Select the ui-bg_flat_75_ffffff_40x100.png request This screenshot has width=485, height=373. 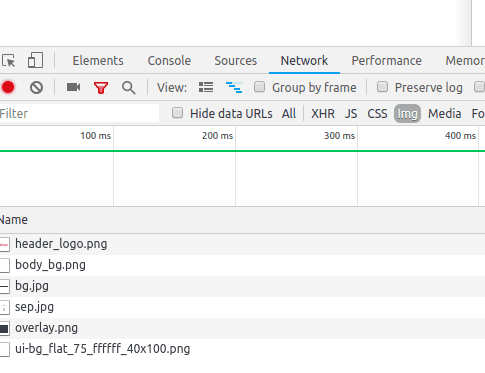click(x=242, y=349)
